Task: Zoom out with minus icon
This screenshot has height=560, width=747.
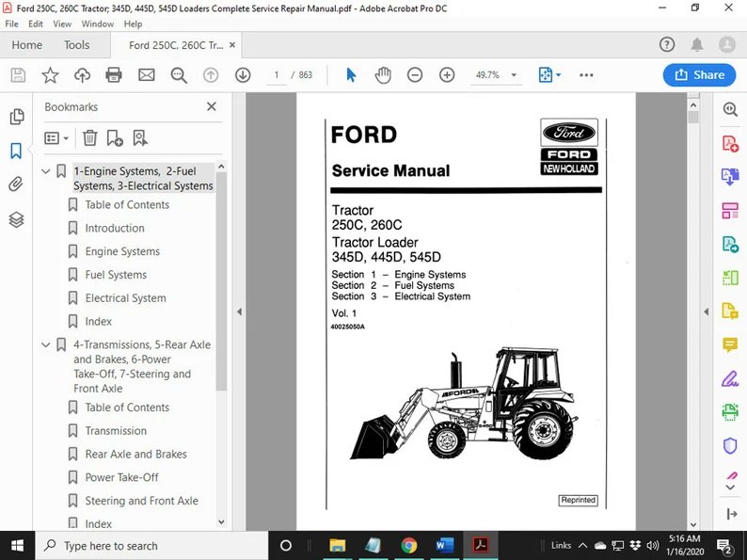Action: tap(415, 75)
